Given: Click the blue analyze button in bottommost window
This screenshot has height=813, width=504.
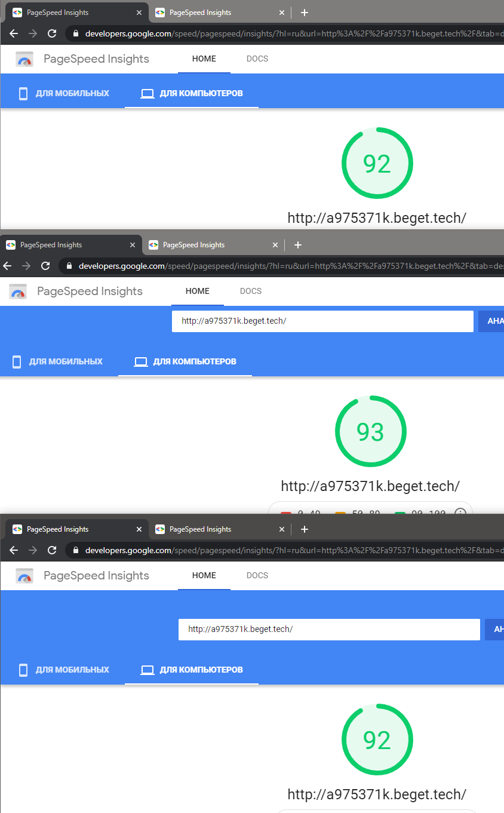Looking at the screenshot, I should [494, 629].
